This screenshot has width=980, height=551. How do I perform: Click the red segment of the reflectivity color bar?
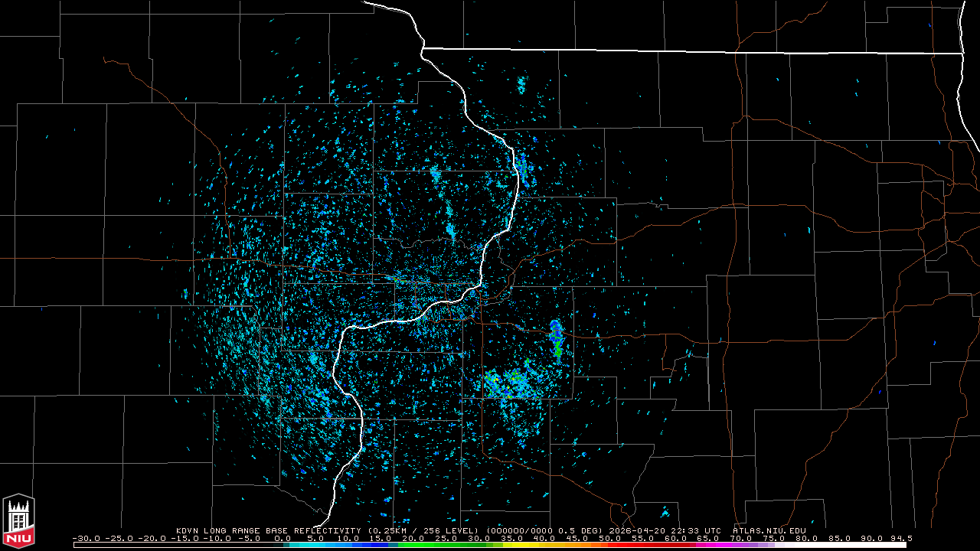click(x=651, y=545)
